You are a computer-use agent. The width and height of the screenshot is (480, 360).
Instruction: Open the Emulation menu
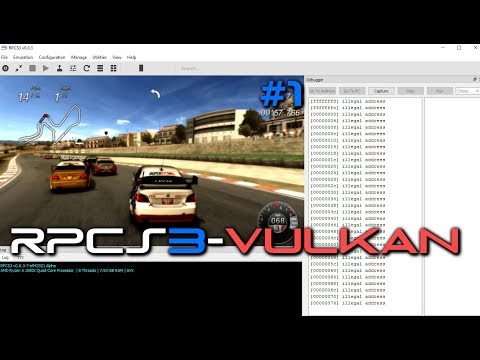[x=23, y=57]
